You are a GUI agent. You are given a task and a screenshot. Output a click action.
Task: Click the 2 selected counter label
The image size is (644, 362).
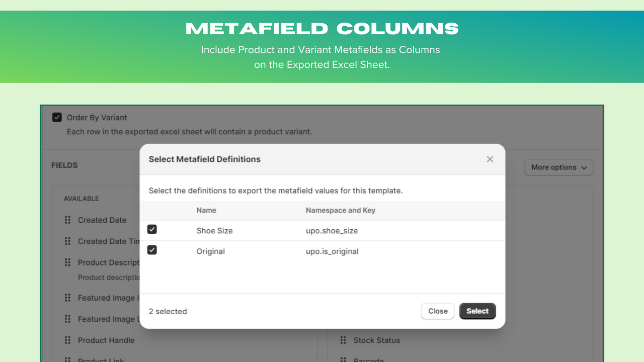click(x=168, y=311)
